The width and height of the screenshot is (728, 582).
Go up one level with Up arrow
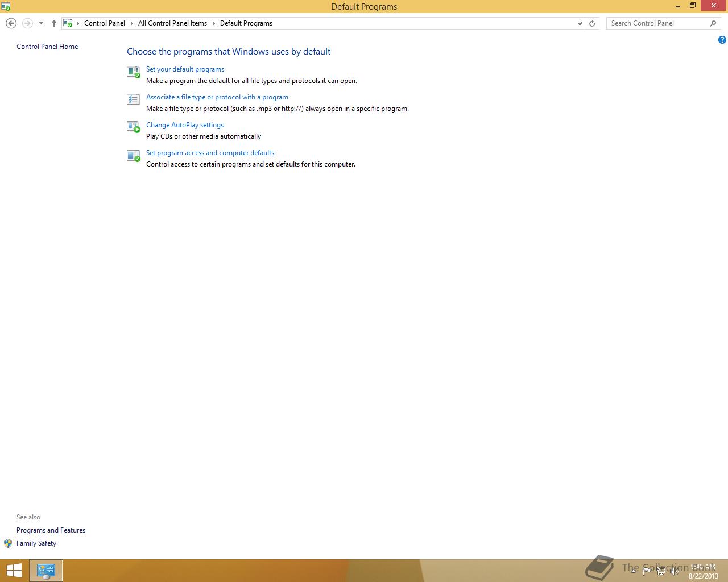tap(54, 23)
